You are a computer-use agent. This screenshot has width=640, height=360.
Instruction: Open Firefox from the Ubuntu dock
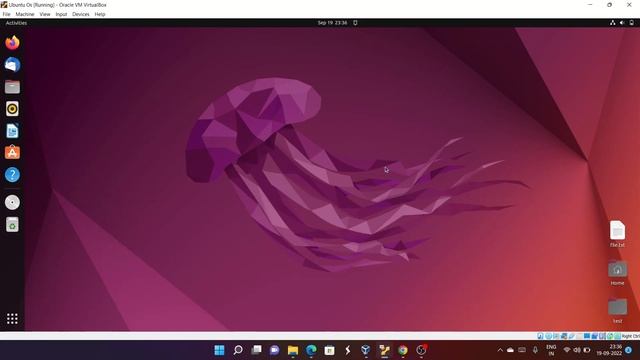click(12, 42)
